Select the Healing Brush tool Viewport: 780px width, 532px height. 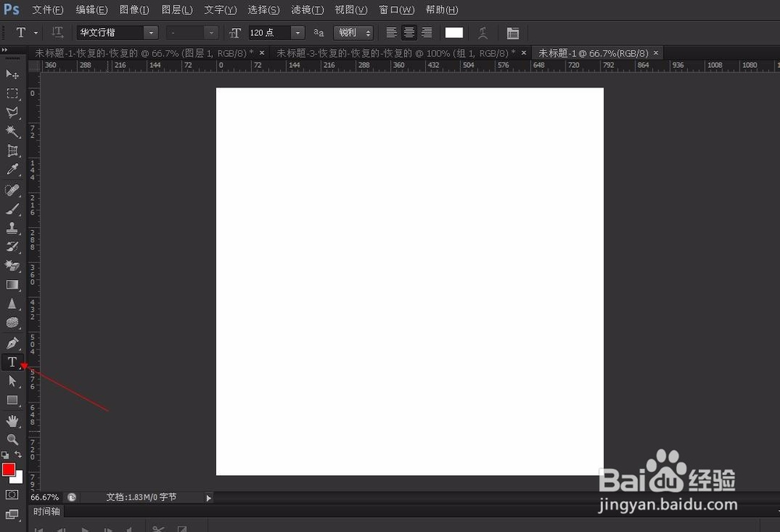pos(12,190)
